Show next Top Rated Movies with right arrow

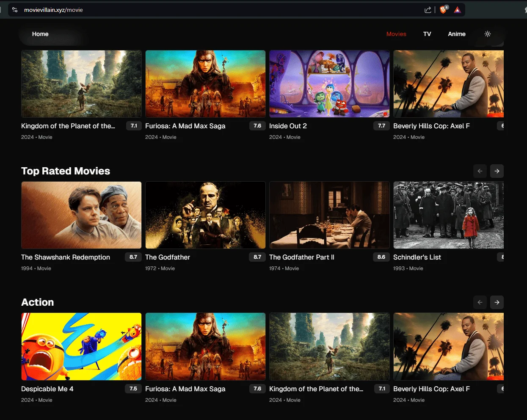coord(497,171)
